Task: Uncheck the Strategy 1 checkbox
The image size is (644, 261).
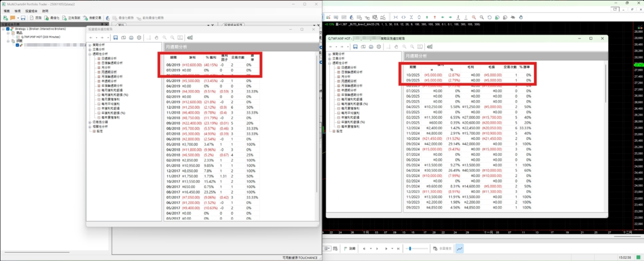Action: click(x=8, y=29)
